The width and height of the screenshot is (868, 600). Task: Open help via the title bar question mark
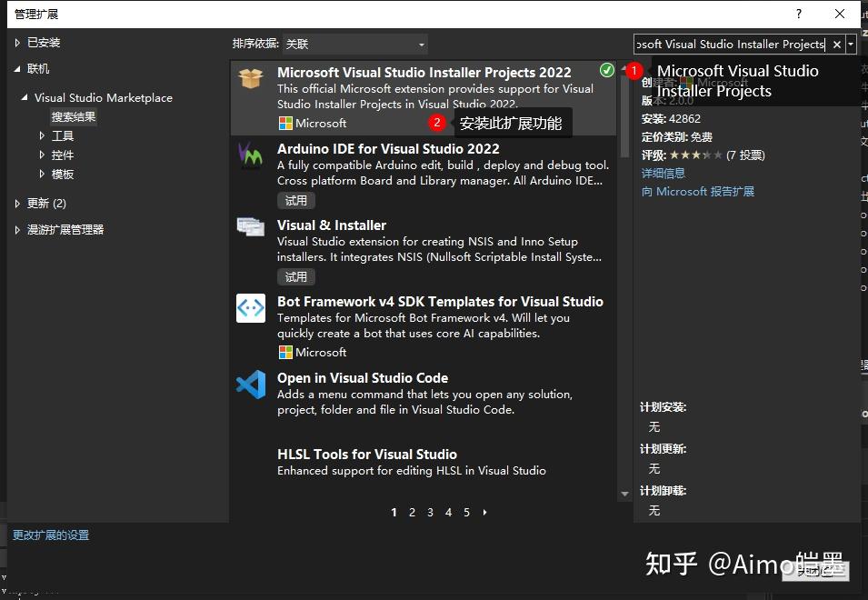coord(798,14)
